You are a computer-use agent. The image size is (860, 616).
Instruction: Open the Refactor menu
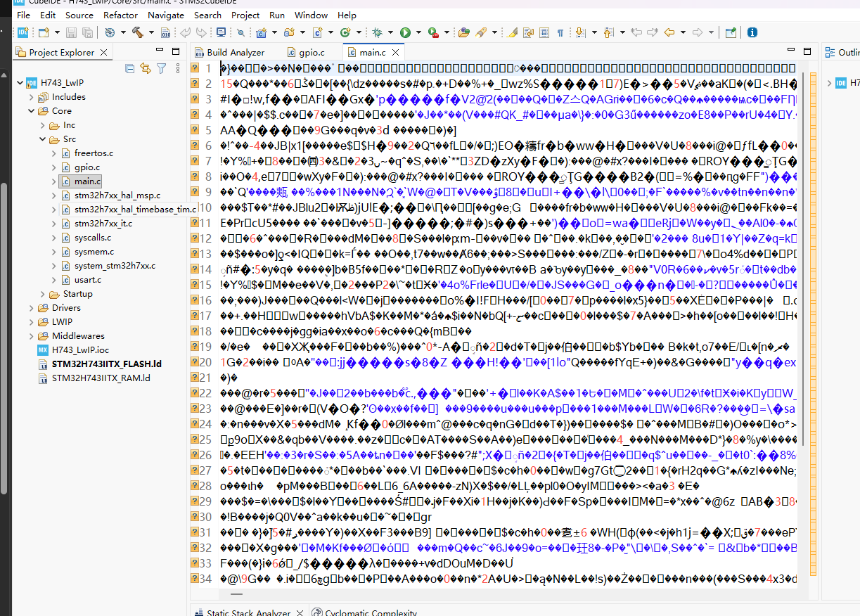pos(120,15)
